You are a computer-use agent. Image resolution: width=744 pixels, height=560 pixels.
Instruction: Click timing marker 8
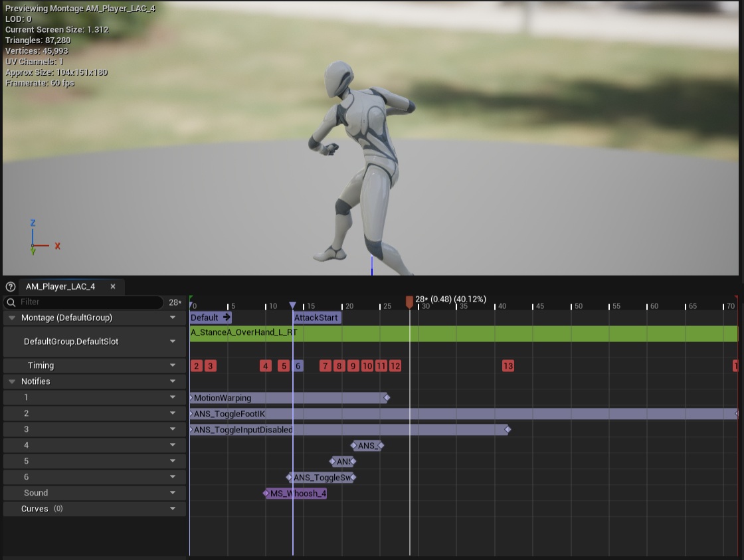click(339, 366)
